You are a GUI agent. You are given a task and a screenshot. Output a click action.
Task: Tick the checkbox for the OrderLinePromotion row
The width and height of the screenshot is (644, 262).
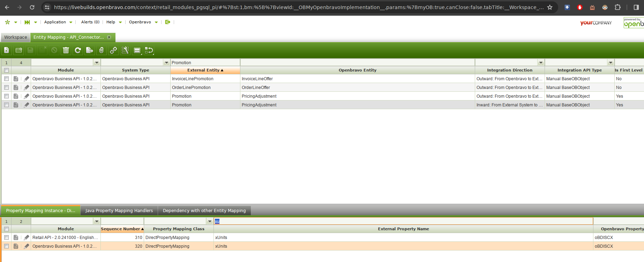pyautogui.click(x=6, y=88)
